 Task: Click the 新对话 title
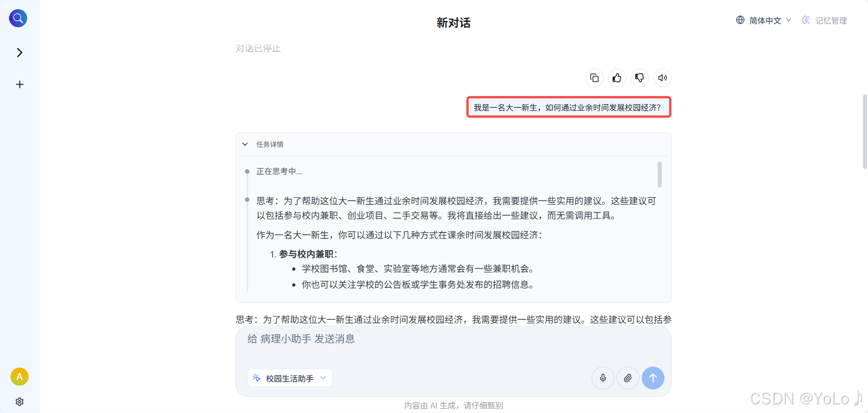click(454, 23)
